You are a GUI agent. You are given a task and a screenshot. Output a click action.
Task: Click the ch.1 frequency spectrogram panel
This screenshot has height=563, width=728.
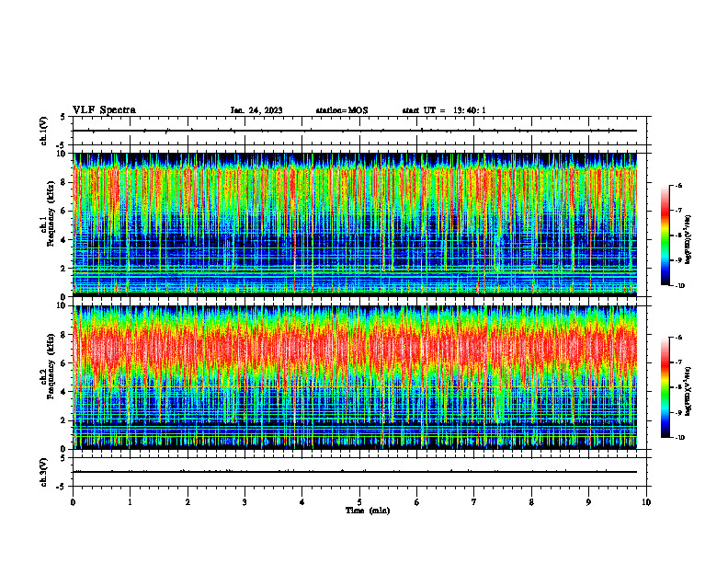click(x=355, y=224)
